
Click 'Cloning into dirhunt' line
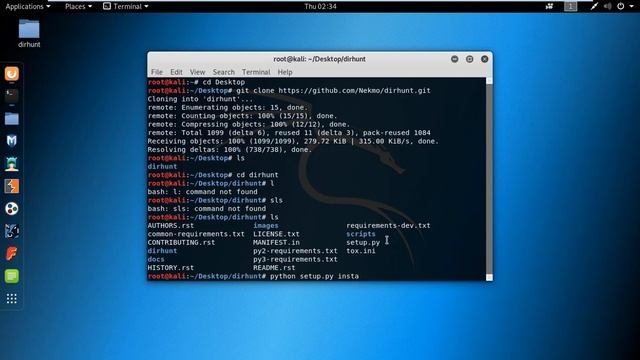(x=200, y=99)
